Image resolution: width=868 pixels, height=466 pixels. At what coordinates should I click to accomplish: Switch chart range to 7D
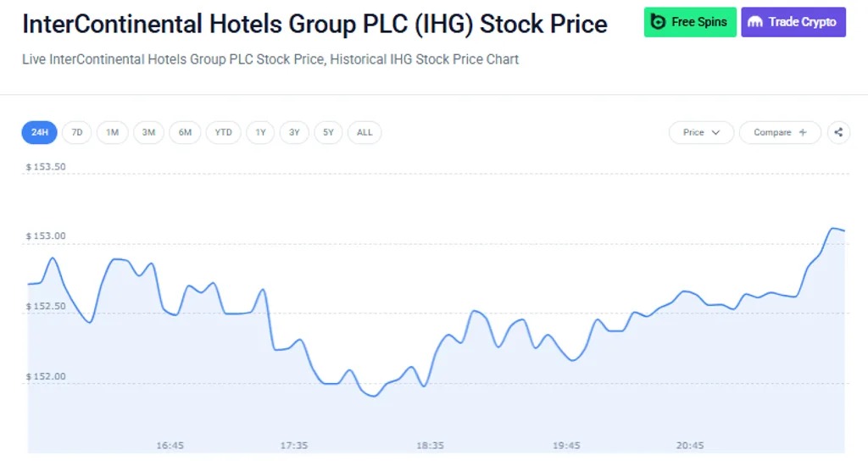[x=77, y=132]
